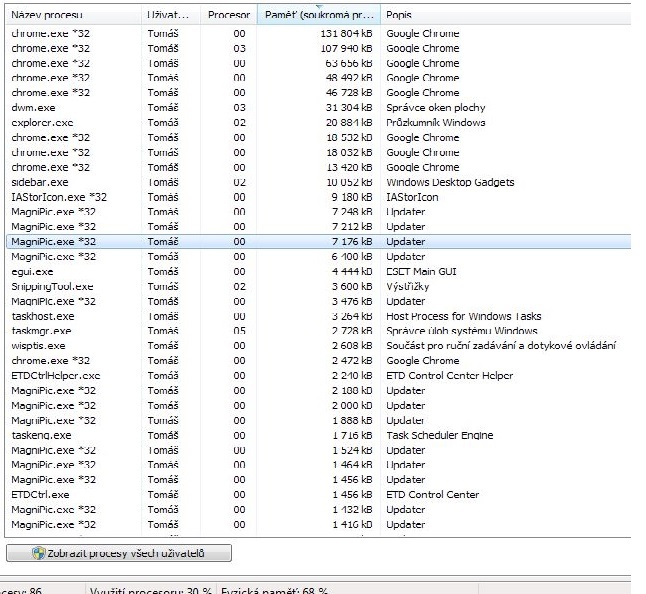This screenshot has height=594, width=646.
Task: Select the egui.exe ESET Main GUI row
Action: coord(33,271)
